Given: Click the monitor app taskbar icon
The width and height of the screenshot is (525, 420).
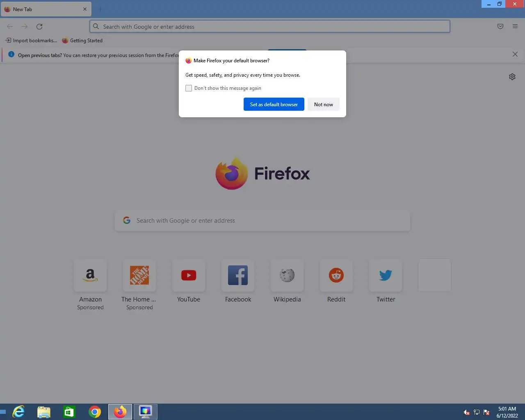Looking at the screenshot, I should [x=146, y=411].
